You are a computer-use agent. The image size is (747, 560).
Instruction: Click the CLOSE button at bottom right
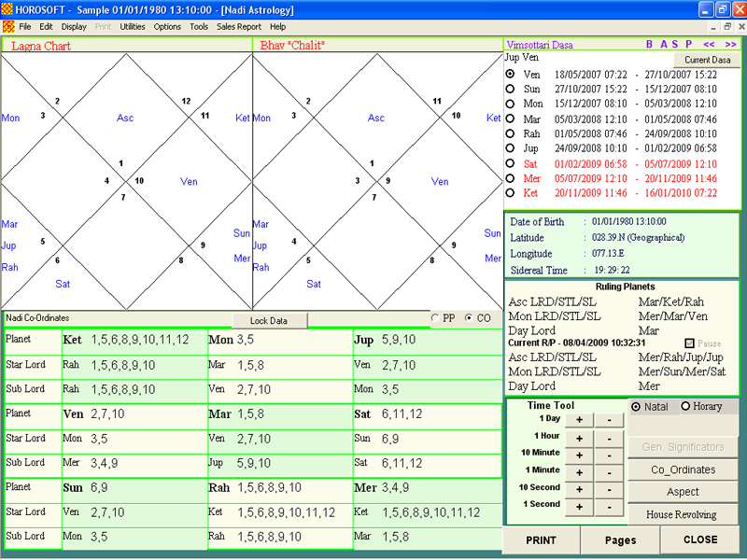point(700,539)
